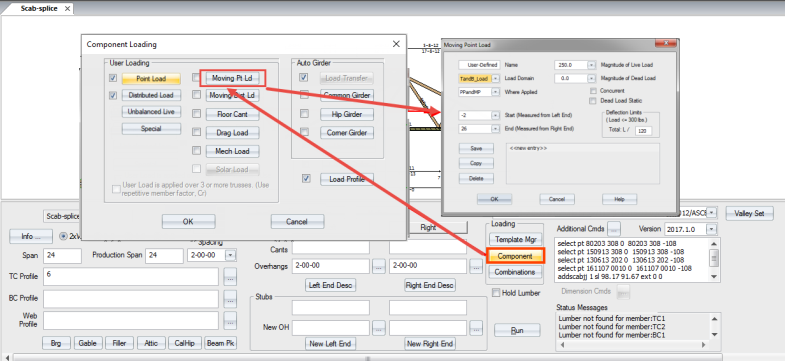This screenshot has width=785, height=361.
Task: Click the Unbalanced Live button
Action: 151,112
